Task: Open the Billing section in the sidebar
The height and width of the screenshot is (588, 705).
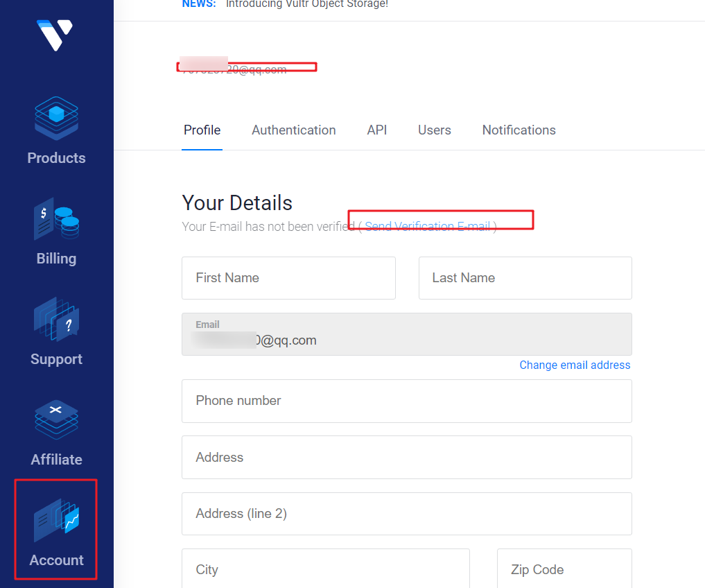Action: click(56, 232)
